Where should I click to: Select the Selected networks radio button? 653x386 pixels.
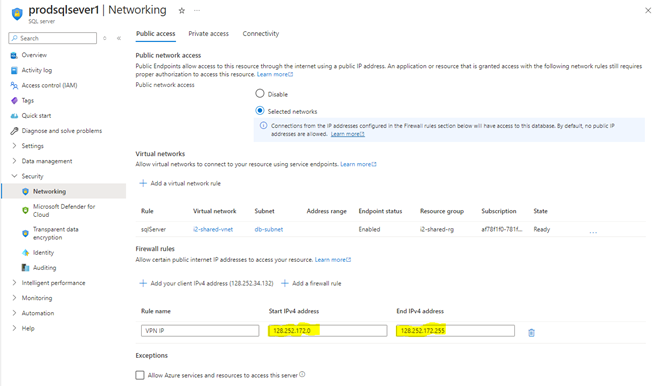point(260,111)
